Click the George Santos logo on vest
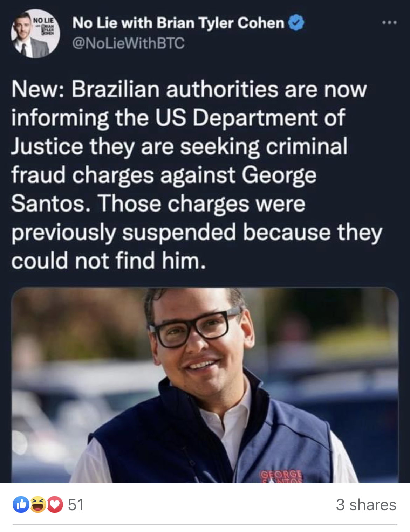410x532 pixels. pyautogui.click(x=281, y=477)
